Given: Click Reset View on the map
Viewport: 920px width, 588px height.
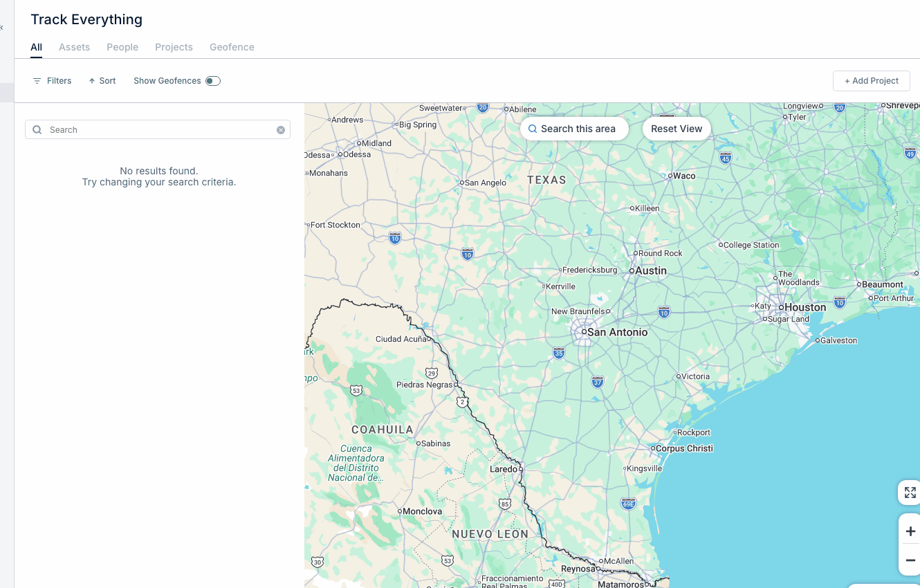Looking at the screenshot, I should click(676, 129).
